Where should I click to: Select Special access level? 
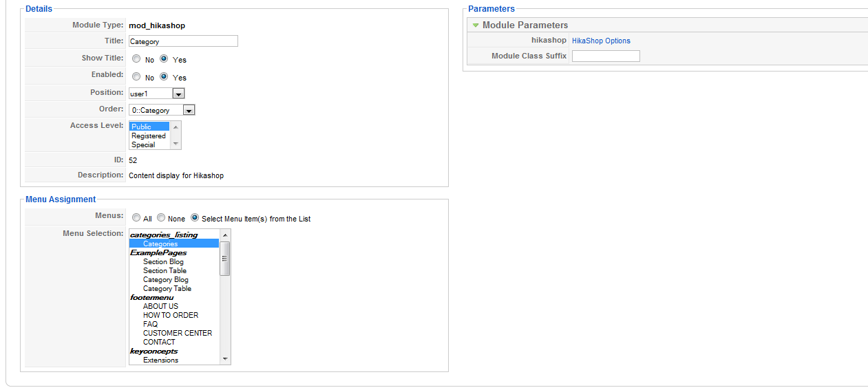(x=143, y=144)
